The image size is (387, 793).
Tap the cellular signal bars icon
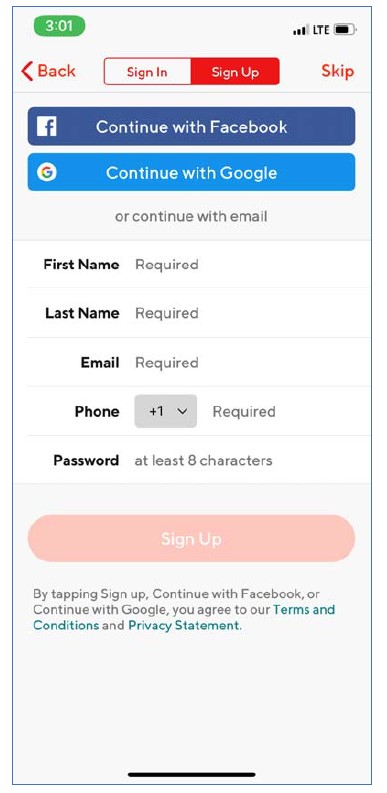click(300, 30)
